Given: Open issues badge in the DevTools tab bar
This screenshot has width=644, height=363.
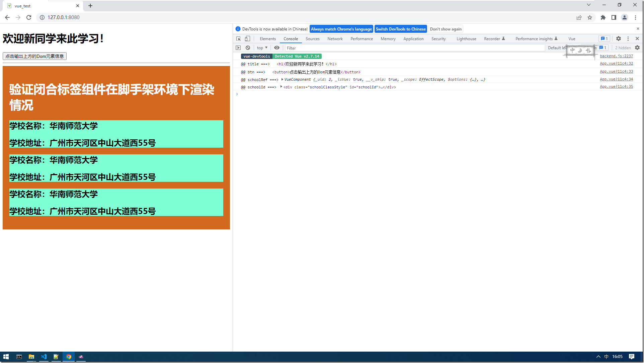Looking at the screenshot, I should [604, 39].
